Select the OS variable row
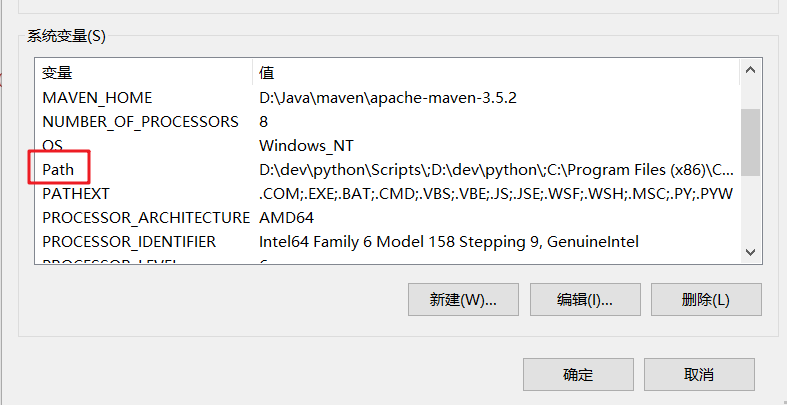Viewport: 787px width, 405px height. tap(53, 146)
